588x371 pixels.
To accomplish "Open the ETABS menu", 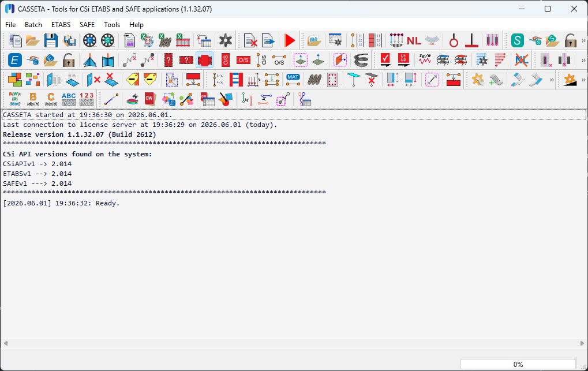I will click(61, 24).
